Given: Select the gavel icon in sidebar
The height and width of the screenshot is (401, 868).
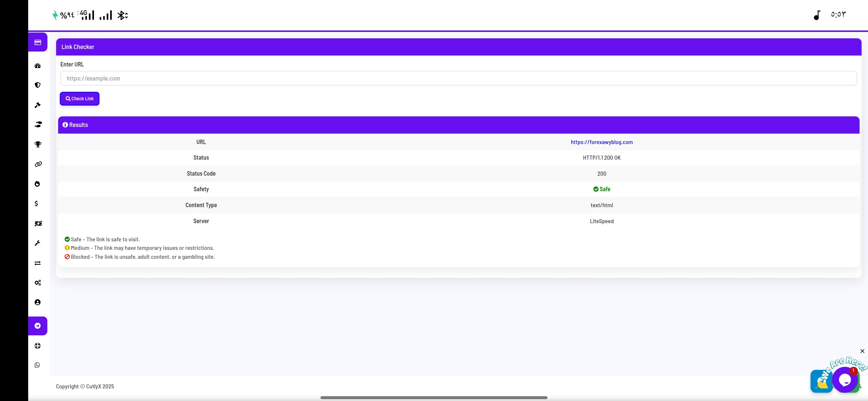Looking at the screenshot, I should [37, 105].
